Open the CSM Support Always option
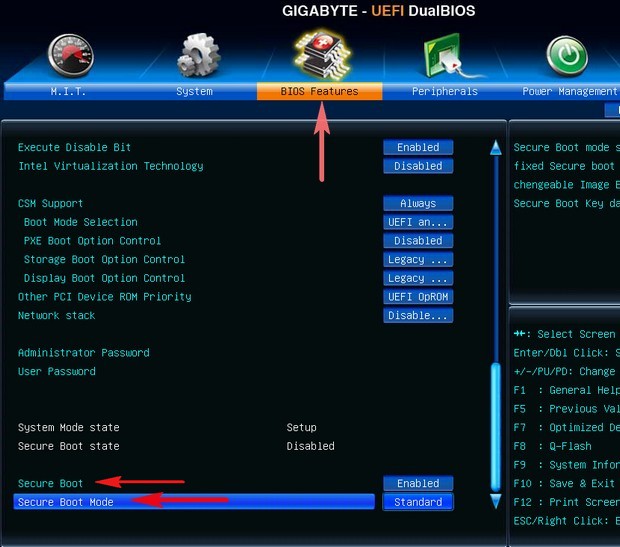The image size is (620, 547). coord(418,203)
